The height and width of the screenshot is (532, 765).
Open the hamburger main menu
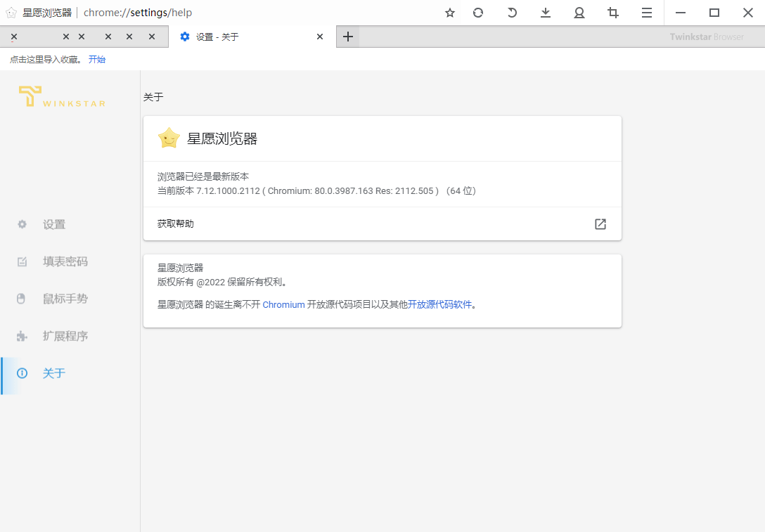pyautogui.click(x=647, y=13)
